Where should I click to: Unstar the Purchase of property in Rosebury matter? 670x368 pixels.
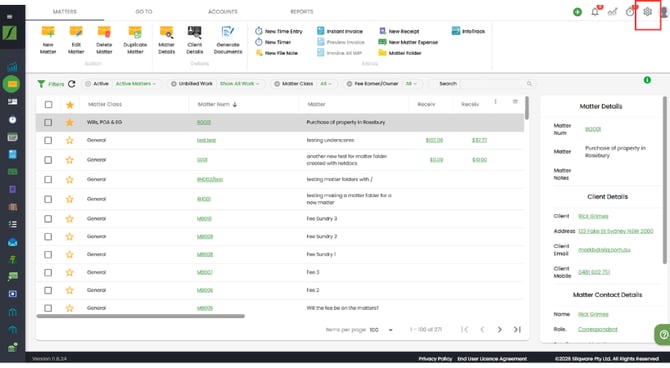(70, 122)
